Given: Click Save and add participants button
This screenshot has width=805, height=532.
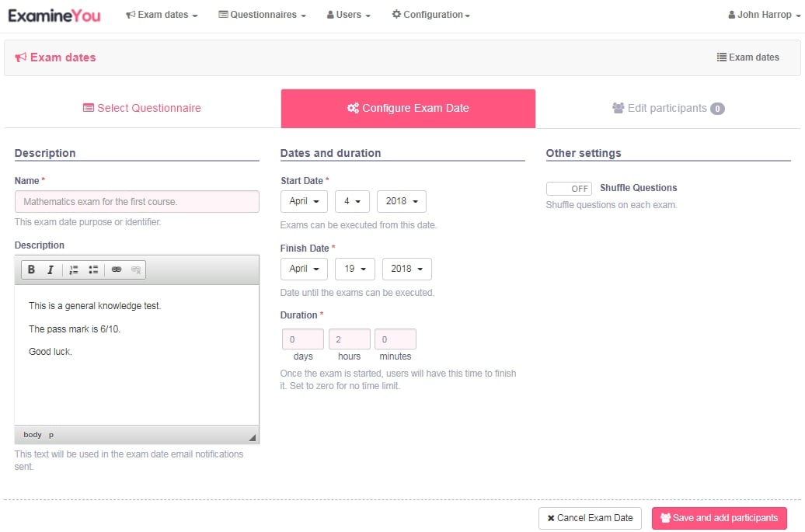Looking at the screenshot, I should coord(719,518).
